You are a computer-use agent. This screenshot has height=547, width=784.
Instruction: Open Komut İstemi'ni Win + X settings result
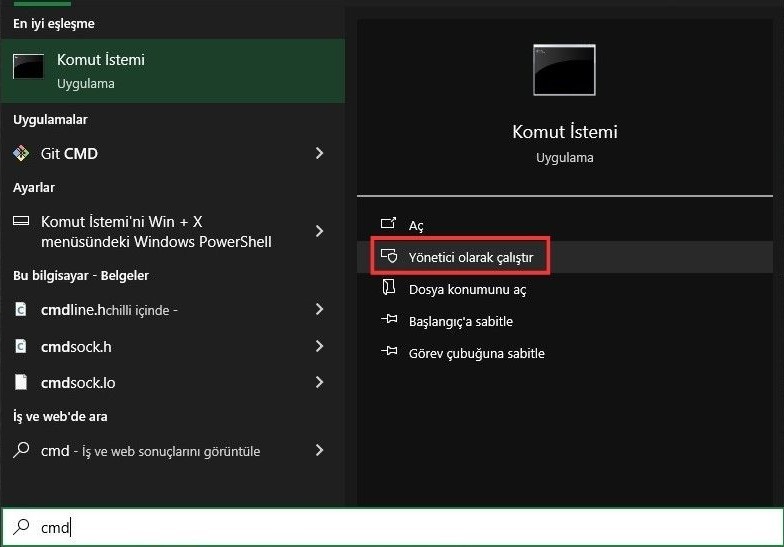click(155, 231)
